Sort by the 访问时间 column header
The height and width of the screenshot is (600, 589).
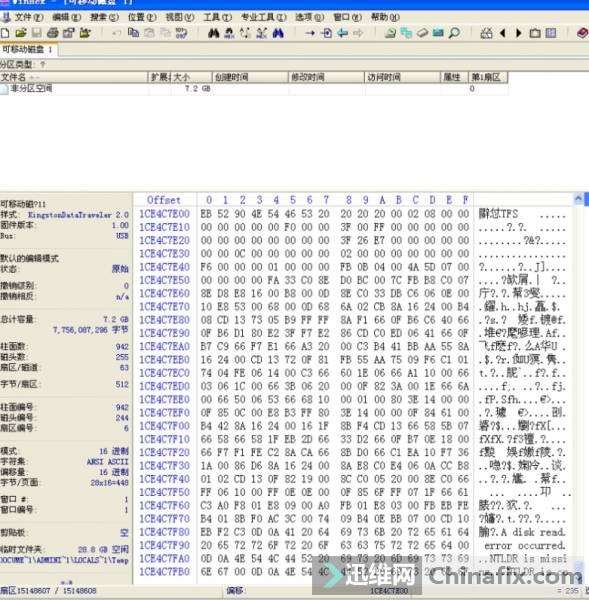(402, 77)
